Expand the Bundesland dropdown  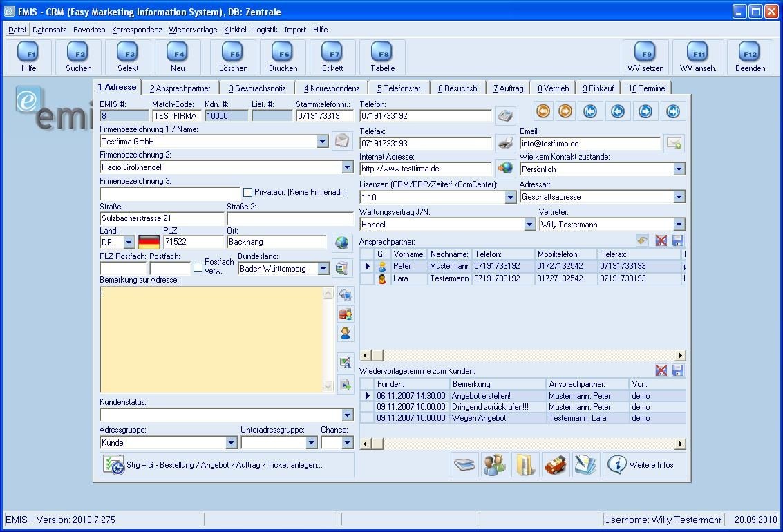323,269
